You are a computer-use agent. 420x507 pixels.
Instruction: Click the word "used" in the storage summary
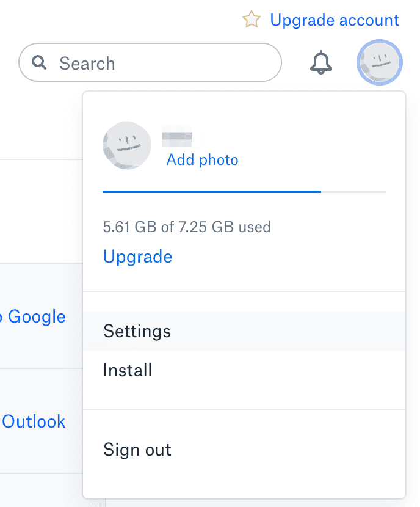[255, 227]
